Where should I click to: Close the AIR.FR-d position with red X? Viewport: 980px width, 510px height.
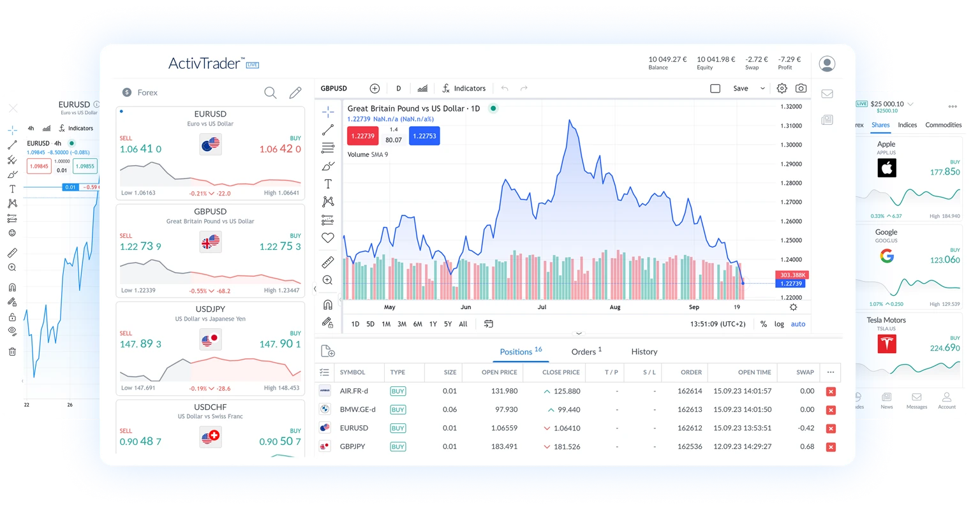[x=830, y=391]
